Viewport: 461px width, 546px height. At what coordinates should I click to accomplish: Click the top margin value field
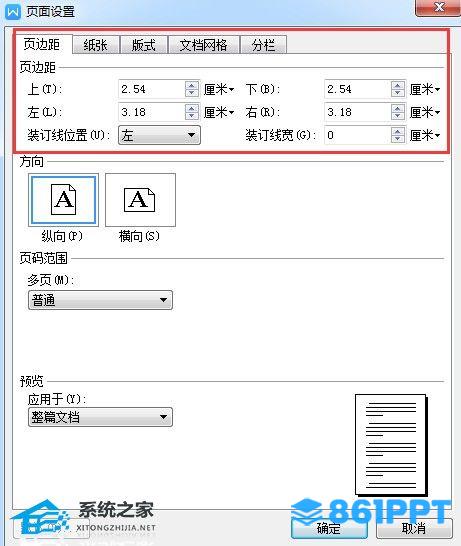[x=152, y=89]
